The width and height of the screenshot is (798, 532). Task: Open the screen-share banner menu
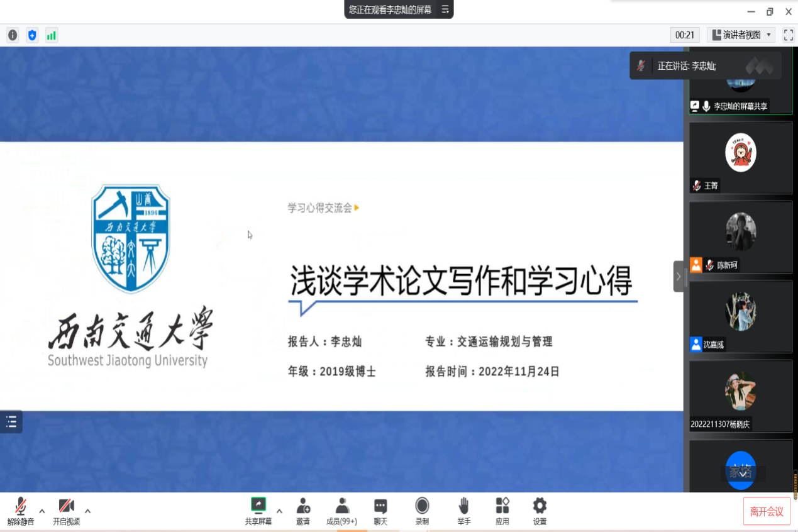pyautogui.click(x=445, y=9)
